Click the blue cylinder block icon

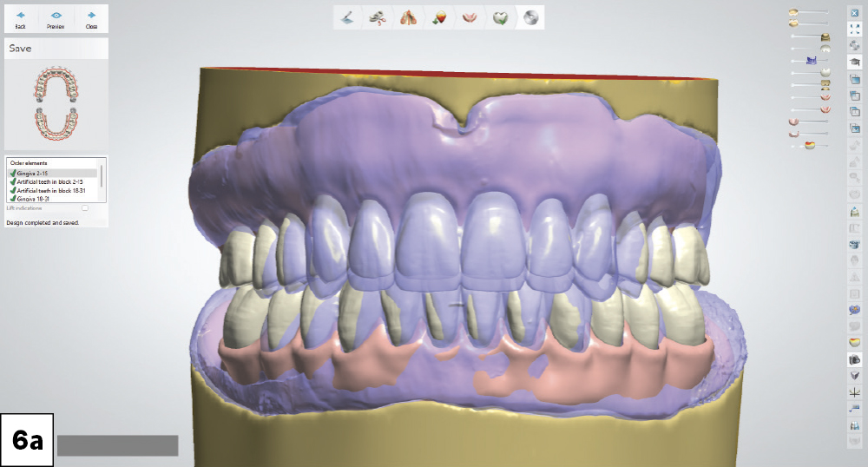coord(855,244)
